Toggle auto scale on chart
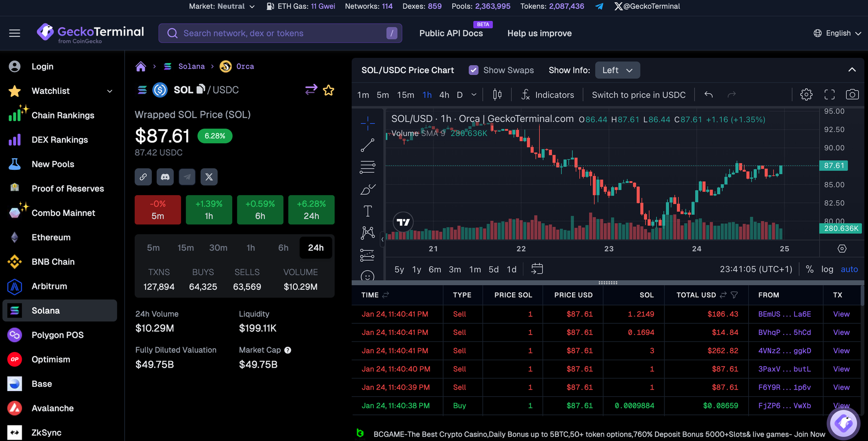The width and height of the screenshot is (868, 441). tap(849, 269)
